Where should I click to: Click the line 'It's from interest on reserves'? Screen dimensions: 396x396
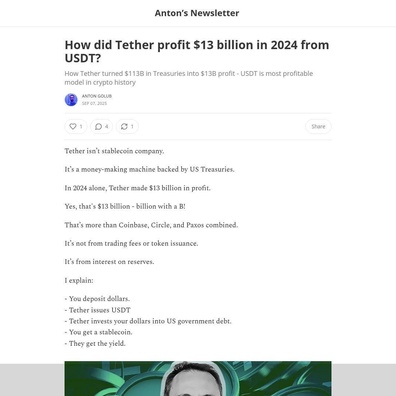pyautogui.click(x=109, y=262)
